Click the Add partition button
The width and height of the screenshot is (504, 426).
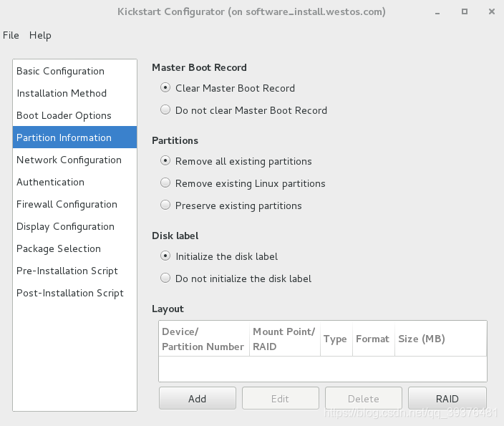pos(198,398)
